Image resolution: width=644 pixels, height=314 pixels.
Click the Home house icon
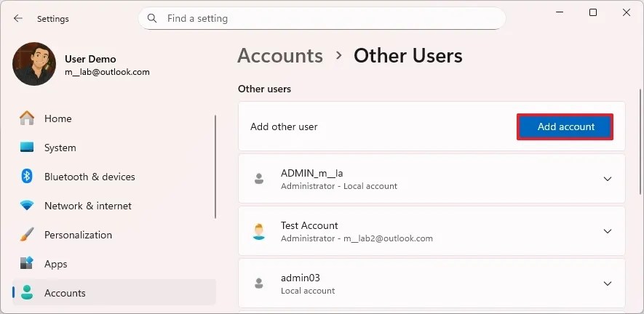tap(27, 118)
